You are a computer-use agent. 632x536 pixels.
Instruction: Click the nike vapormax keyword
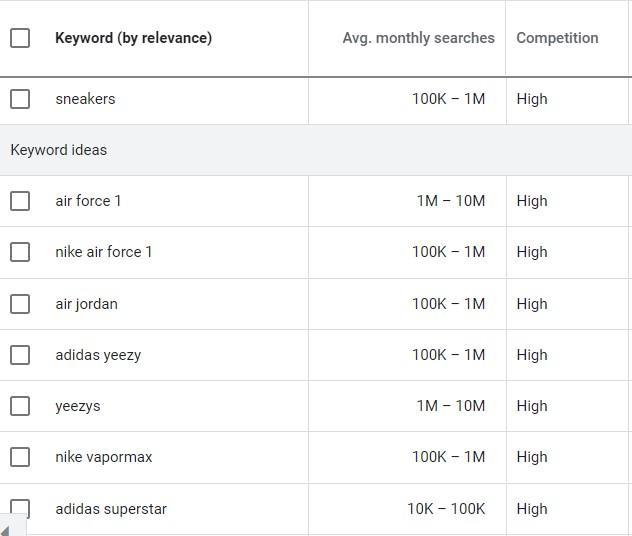click(x=104, y=457)
